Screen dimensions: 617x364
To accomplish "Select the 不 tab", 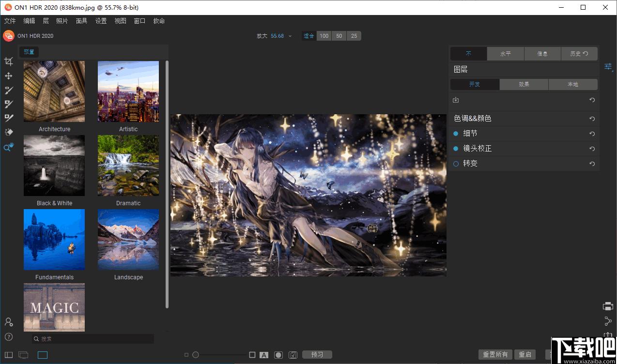I will pos(469,54).
